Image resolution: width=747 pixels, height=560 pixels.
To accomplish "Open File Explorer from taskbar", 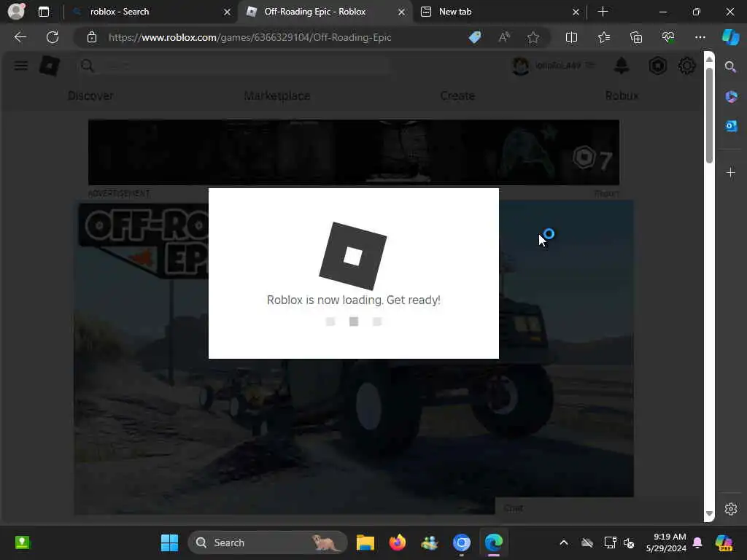I will 365,542.
